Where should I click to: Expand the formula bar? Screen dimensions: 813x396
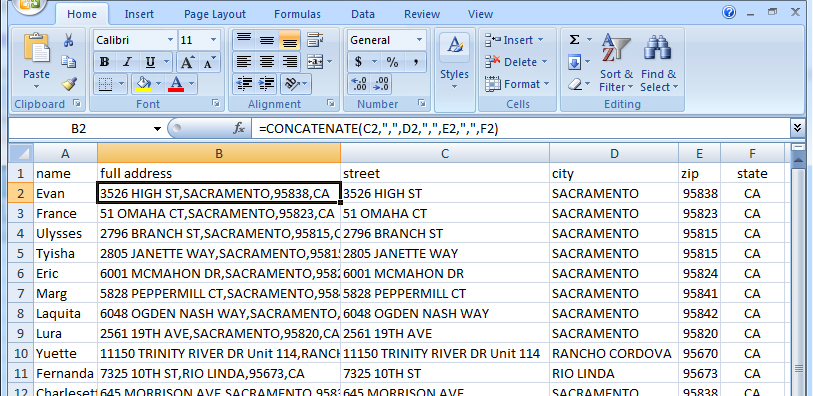[797, 128]
